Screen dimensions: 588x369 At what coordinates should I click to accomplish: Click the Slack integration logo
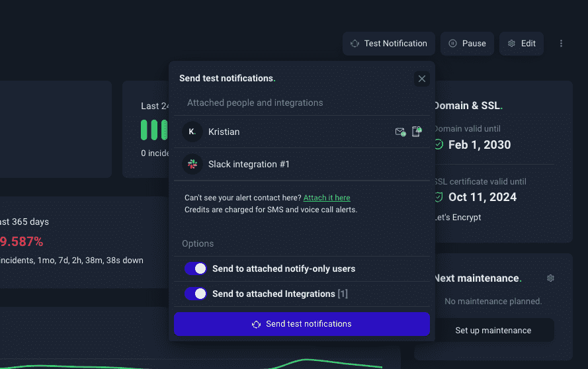(x=192, y=164)
